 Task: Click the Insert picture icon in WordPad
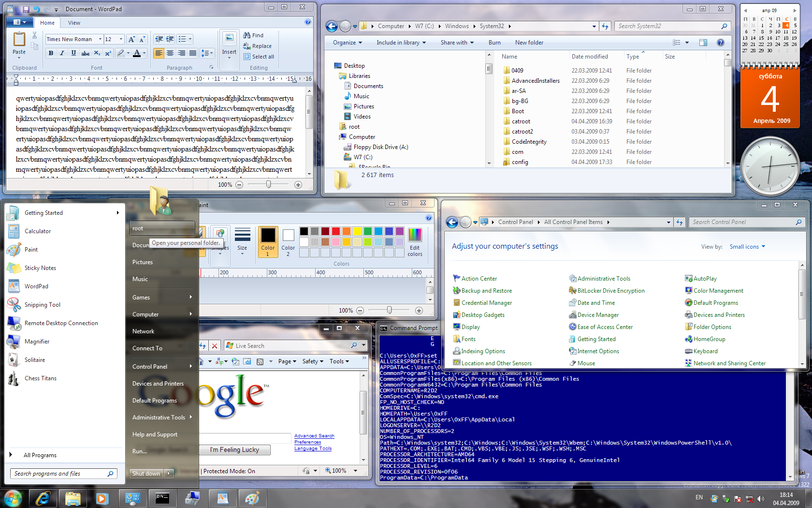[x=229, y=38]
